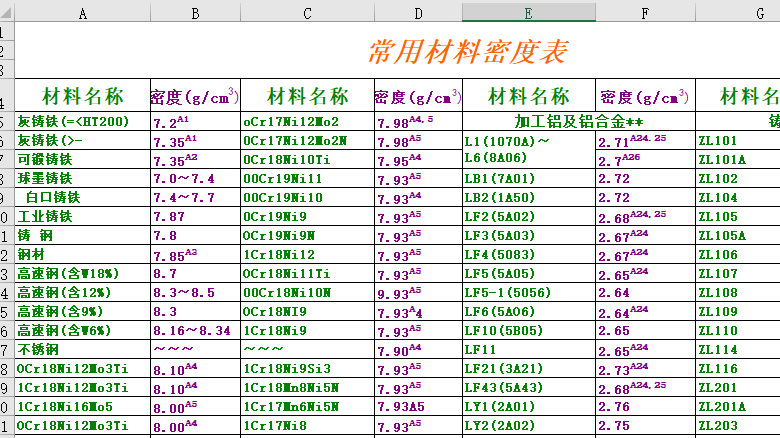
Task: Click the 球墨铸铁 cell
Action: (83, 178)
